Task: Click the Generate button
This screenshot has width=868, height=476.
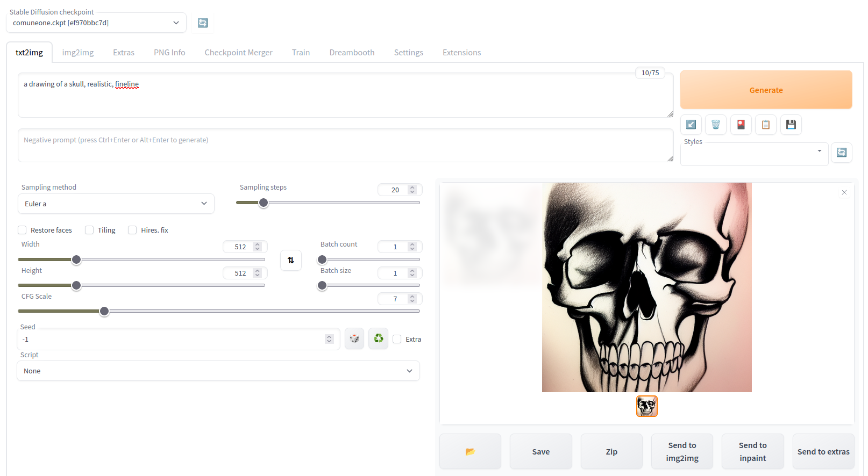Action: pyautogui.click(x=766, y=90)
